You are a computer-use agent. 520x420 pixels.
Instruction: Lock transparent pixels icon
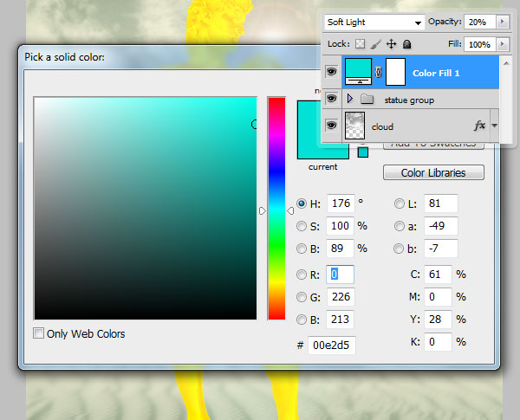tap(361, 44)
